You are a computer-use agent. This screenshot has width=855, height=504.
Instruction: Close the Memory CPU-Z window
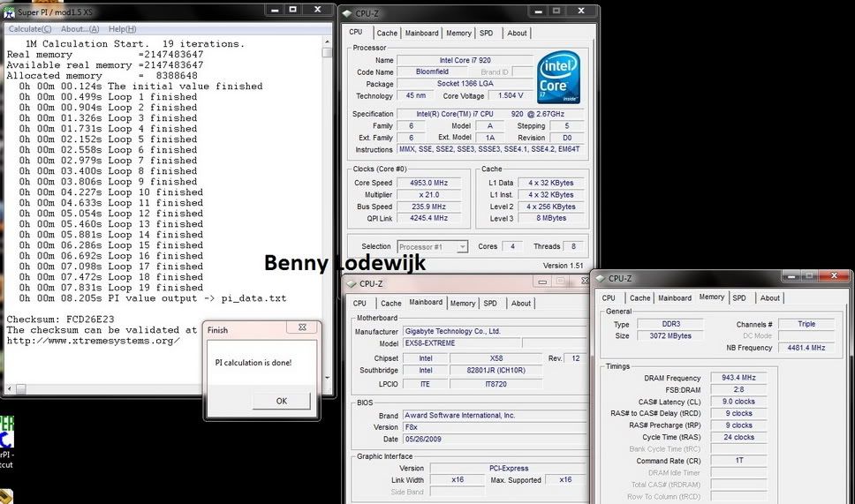pos(834,276)
